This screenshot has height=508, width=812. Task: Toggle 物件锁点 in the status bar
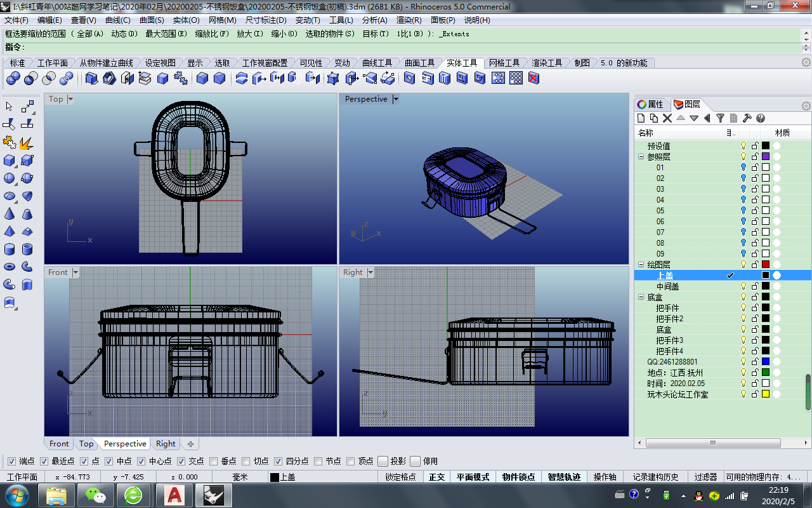tap(518, 477)
